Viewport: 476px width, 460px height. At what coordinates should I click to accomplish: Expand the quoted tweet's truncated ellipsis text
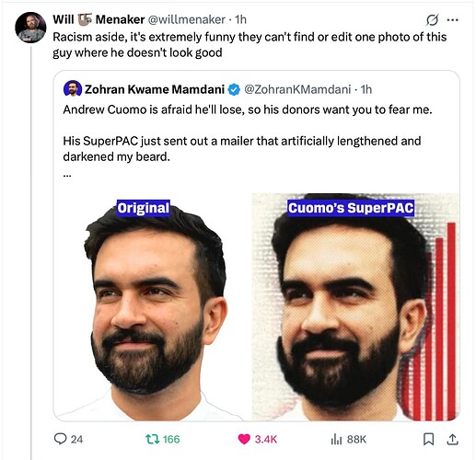tap(67, 176)
